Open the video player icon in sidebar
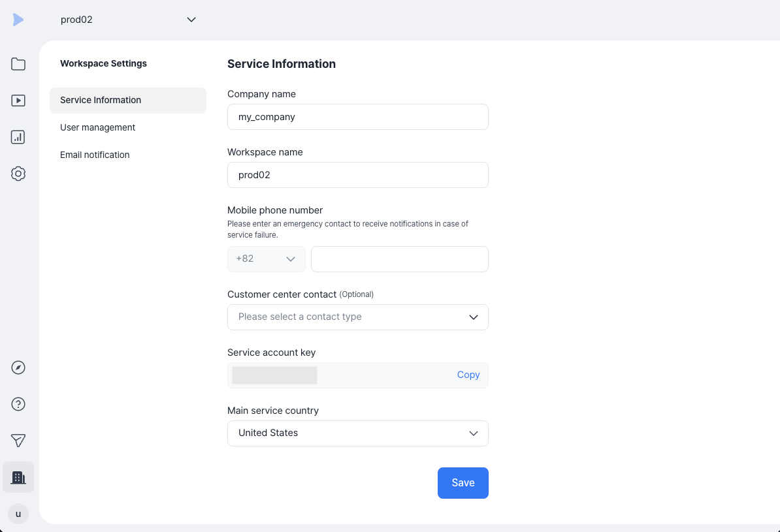This screenshot has height=532, width=780. (18, 101)
